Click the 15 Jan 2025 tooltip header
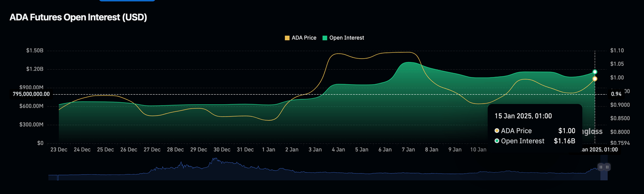The image size is (644, 194). click(523, 116)
